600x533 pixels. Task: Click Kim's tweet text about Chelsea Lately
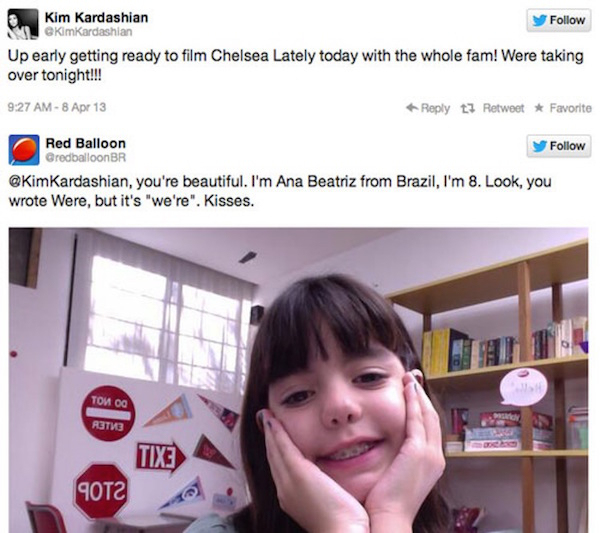[x=295, y=65]
